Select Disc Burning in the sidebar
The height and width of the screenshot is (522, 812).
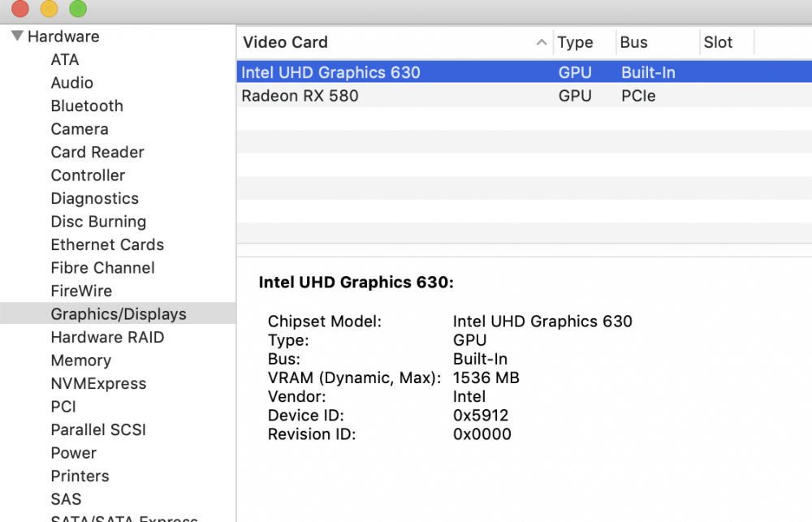[98, 222]
